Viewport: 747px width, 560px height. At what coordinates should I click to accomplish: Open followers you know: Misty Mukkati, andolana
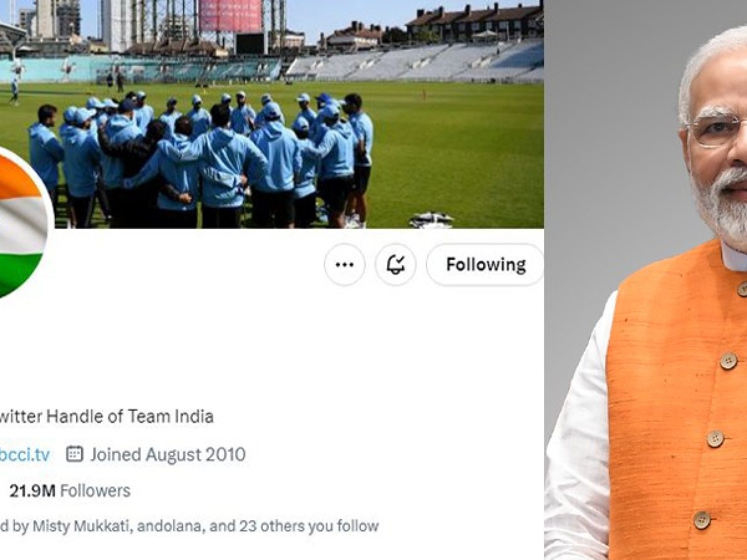[x=189, y=526]
